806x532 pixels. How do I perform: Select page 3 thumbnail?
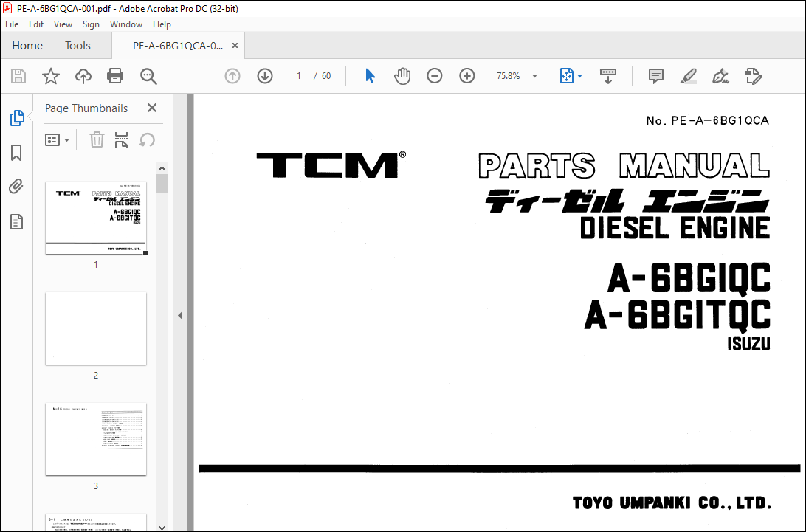pos(96,439)
